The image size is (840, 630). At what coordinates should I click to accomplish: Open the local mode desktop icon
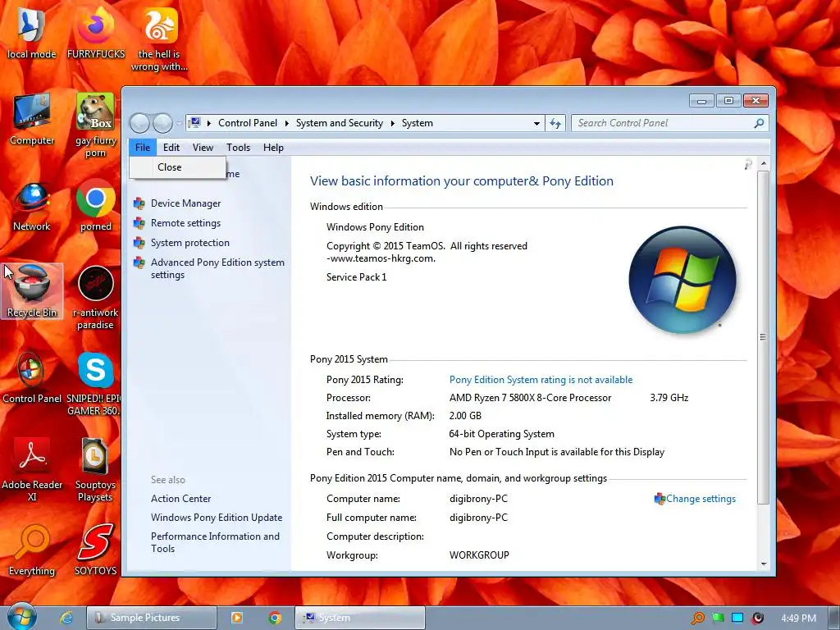click(x=31, y=33)
